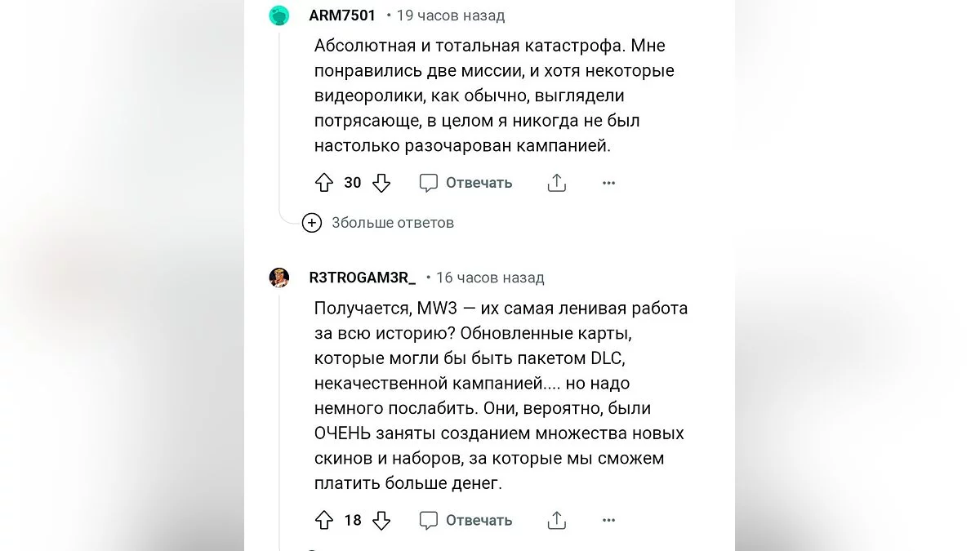Open R3TROGAM3R_'s avatar

(x=279, y=278)
